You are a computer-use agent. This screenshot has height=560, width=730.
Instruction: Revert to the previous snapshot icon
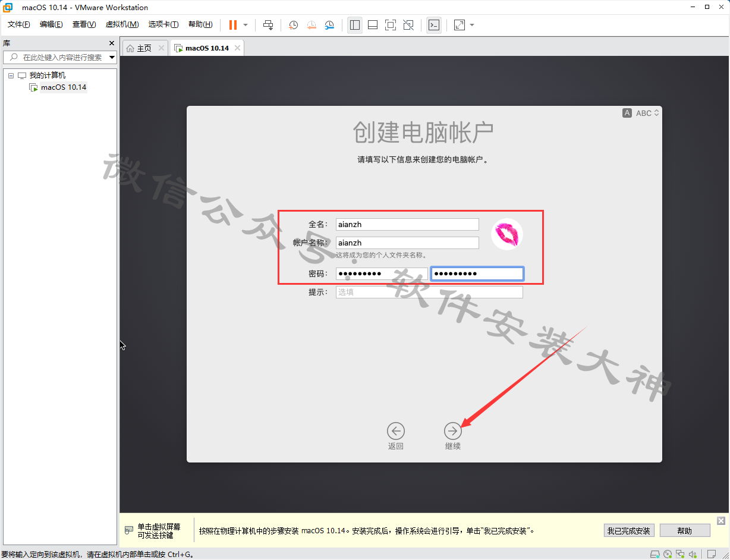[311, 25]
